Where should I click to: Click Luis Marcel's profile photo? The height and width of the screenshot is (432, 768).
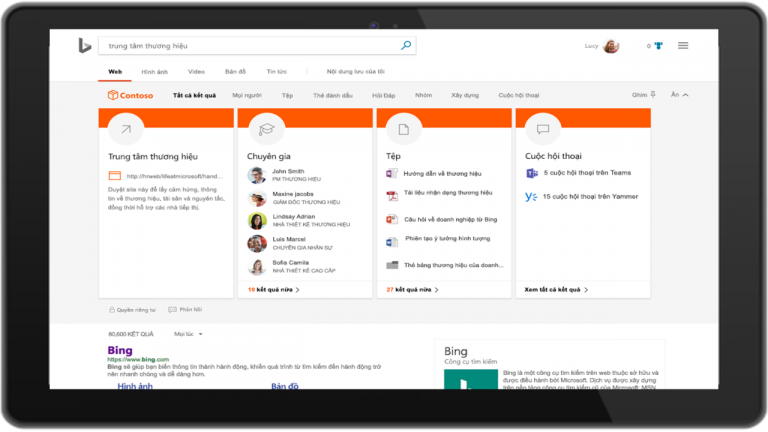click(257, 243)
